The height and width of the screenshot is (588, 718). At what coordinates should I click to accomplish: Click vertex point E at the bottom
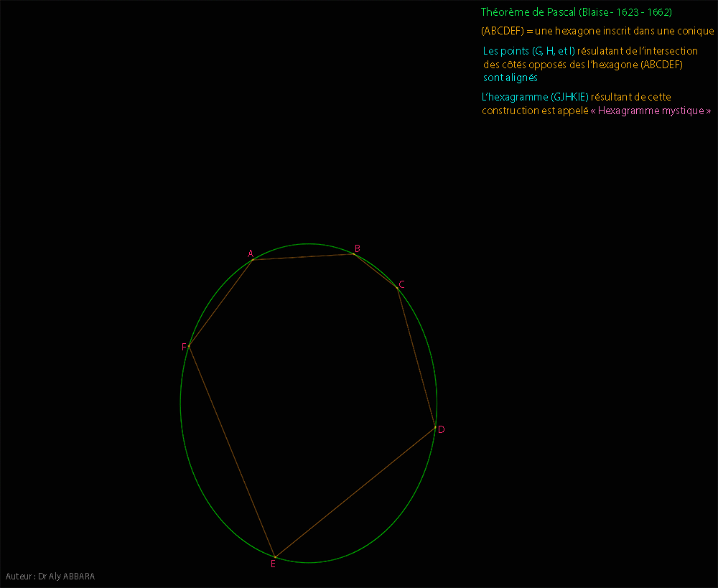[275, 557]
